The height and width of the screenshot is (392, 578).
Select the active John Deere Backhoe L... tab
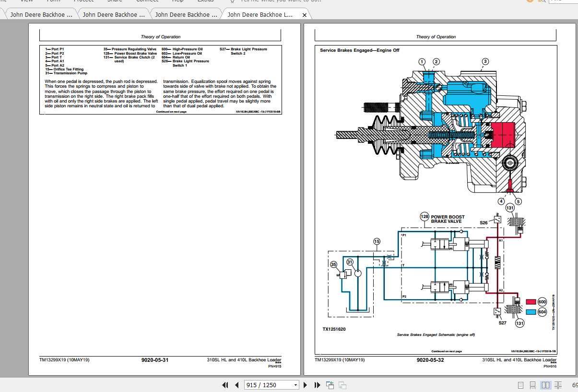260,15
